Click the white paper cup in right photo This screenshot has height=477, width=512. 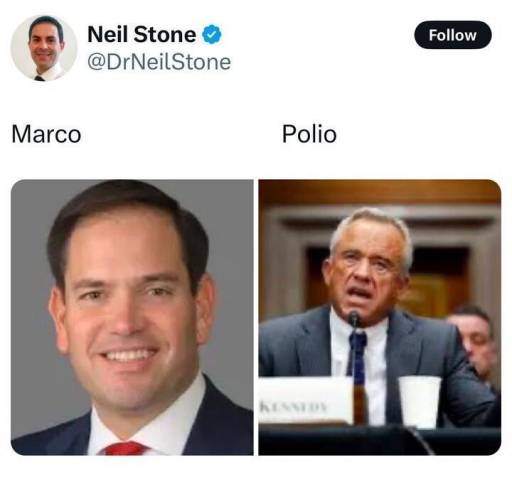click(420, 402)
